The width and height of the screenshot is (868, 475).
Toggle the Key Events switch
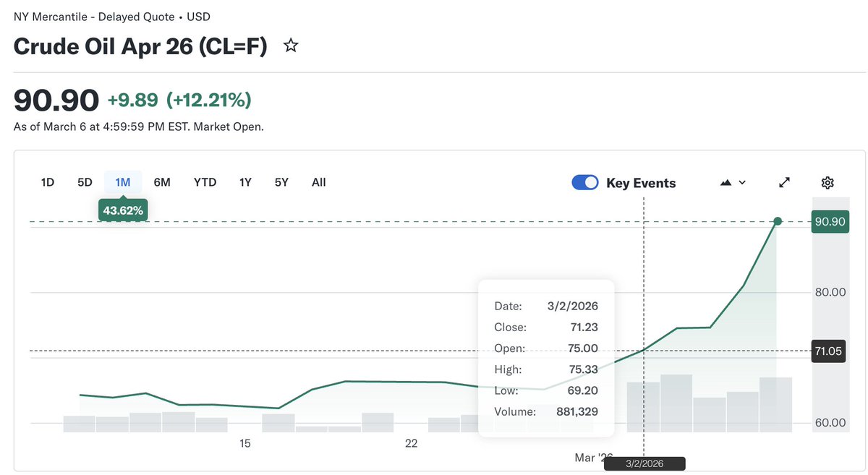(585, 182)
